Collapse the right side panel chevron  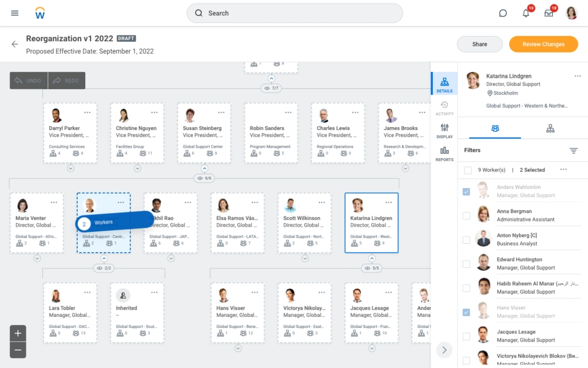pos(445,350)
